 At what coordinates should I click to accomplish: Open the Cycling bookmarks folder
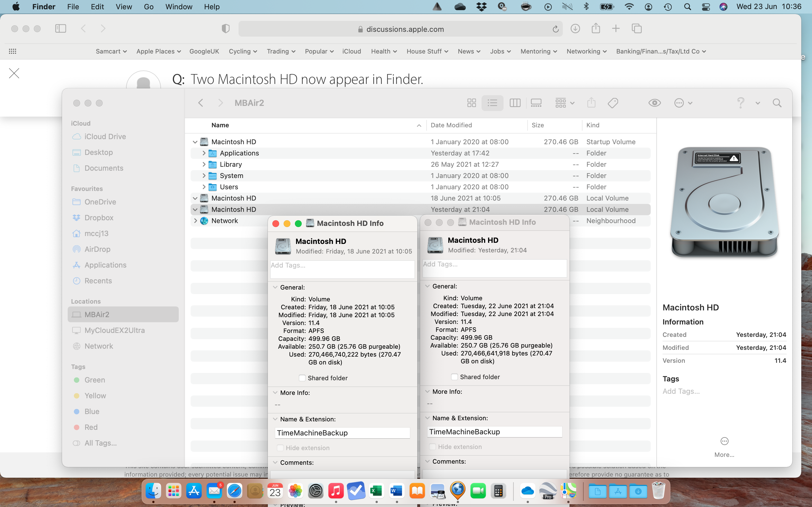point(242,51)
